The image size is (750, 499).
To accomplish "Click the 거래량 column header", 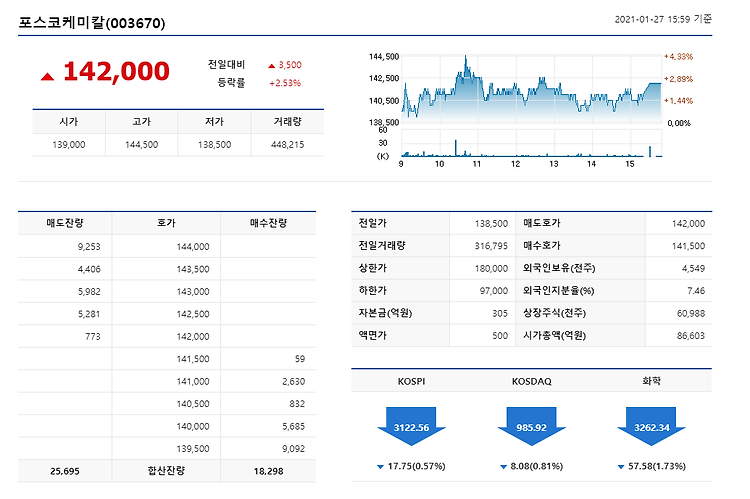I will [287, 122].
